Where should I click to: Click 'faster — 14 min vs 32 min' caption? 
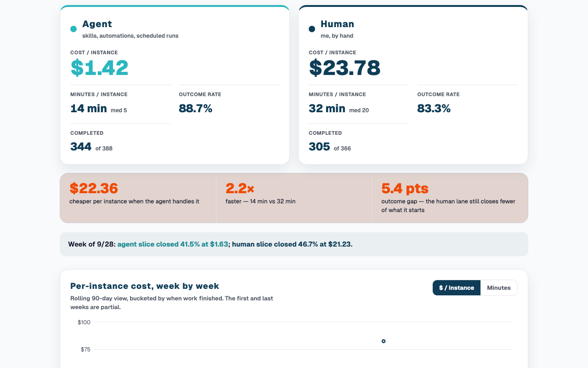coord(260,201)
